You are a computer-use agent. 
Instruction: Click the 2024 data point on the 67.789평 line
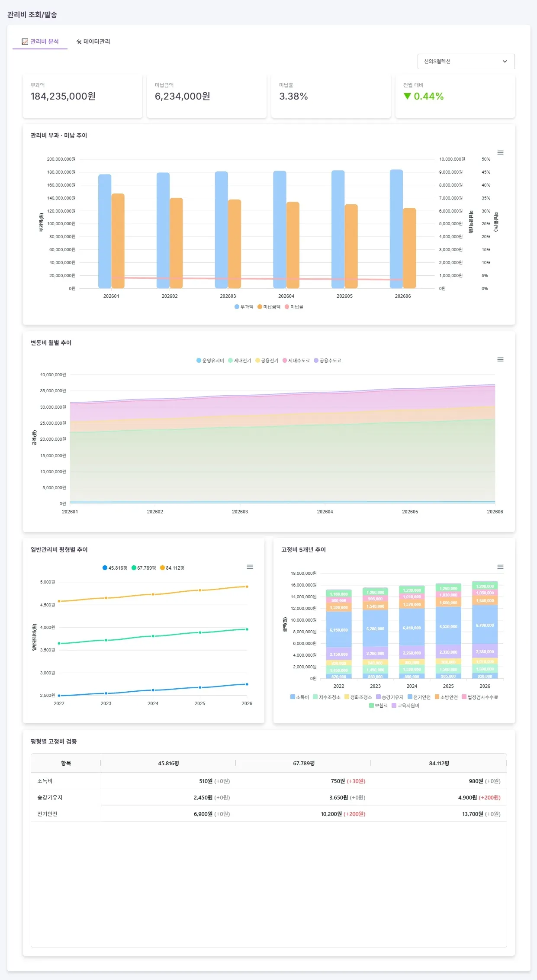coord(153,636)
